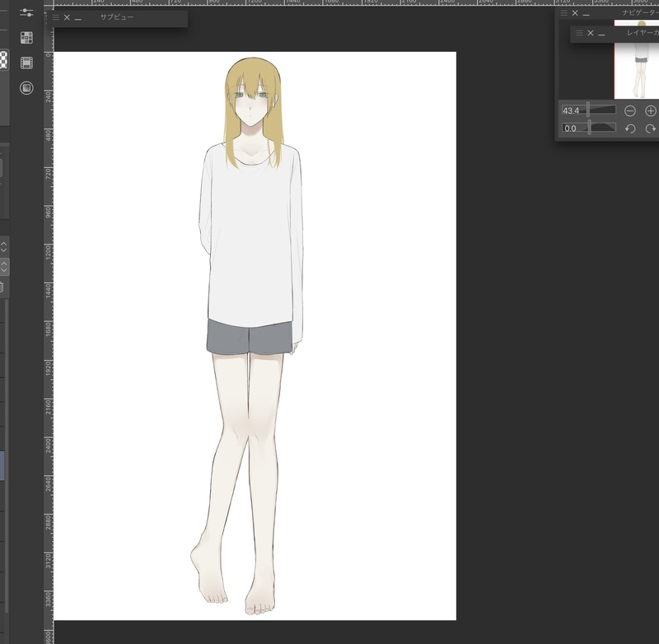Image resolution: width=659 pixels, height=644 pixels.
Task: Rotate canvas right with clockwise arrow
Action: (x=651, y=128)
